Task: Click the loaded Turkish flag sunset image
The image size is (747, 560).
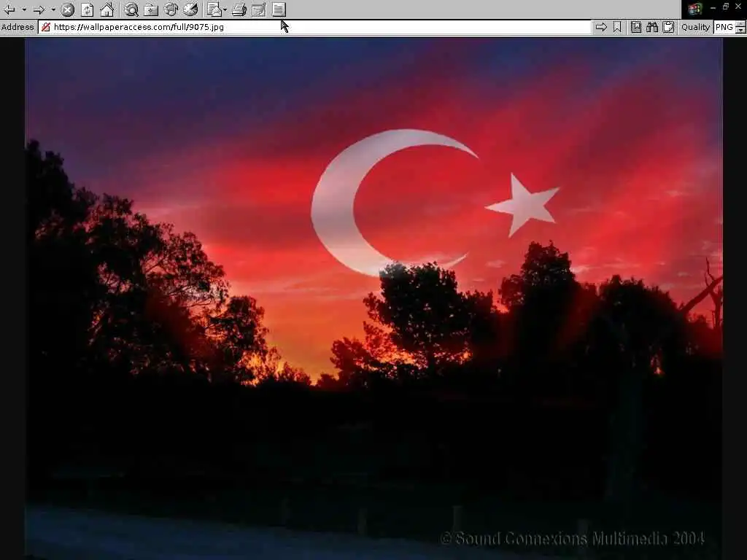Action: click(373, 299)
